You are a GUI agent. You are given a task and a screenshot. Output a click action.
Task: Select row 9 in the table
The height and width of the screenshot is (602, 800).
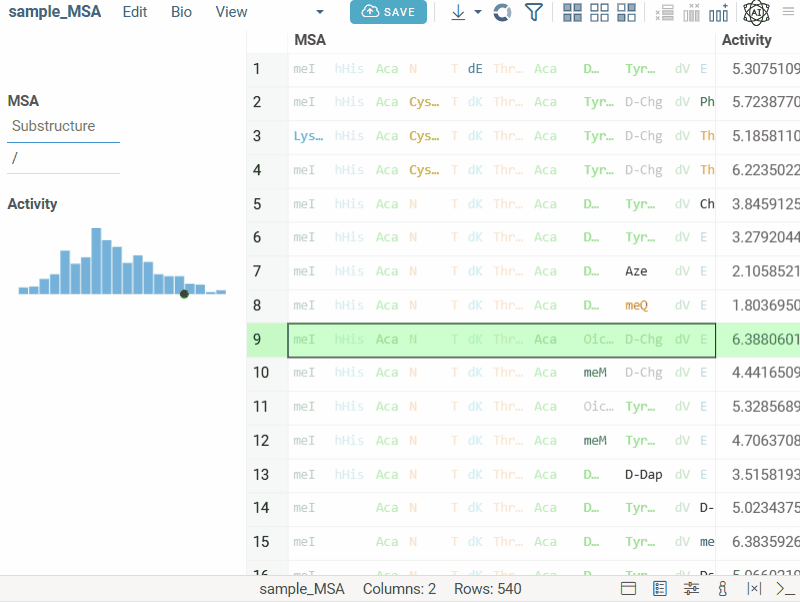click(x=257, y=340)
